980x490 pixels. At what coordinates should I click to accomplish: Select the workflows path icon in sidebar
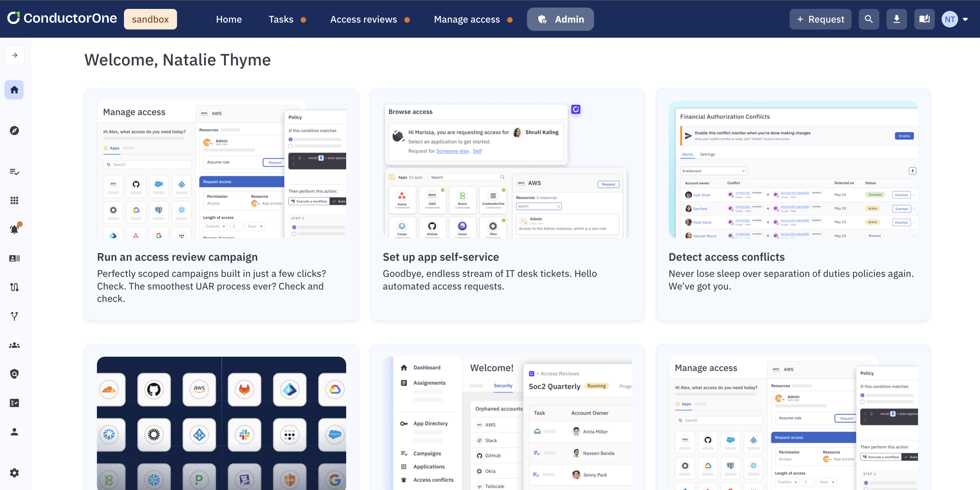14,287
